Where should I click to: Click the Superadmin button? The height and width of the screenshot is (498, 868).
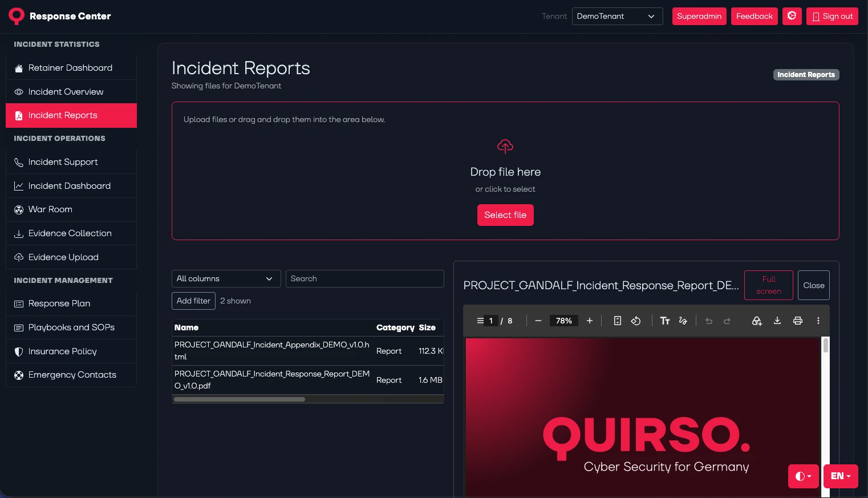point(699,16)
